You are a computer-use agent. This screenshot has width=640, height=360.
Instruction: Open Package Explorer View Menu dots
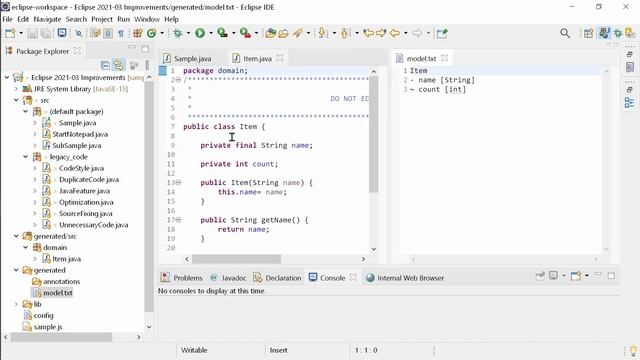click(147, 65)
